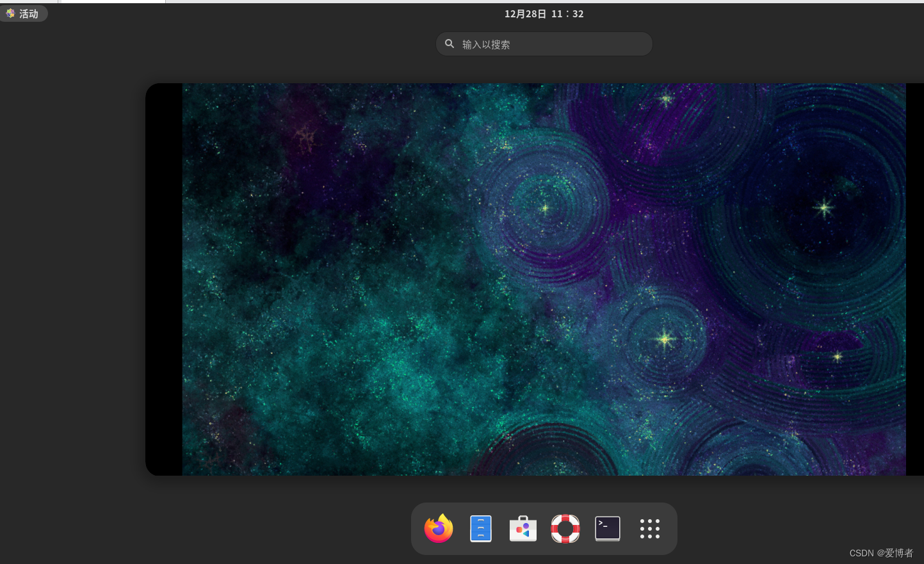The image size is (924, 564).
Task: Open the clock 12月28日 11:32 menu
Action: tap(544, 13)
